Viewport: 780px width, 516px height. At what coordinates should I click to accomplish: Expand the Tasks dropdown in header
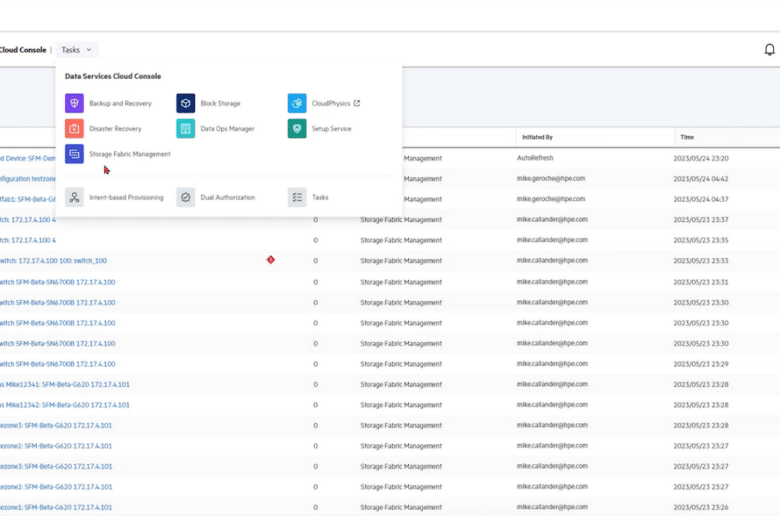(77, 50)
